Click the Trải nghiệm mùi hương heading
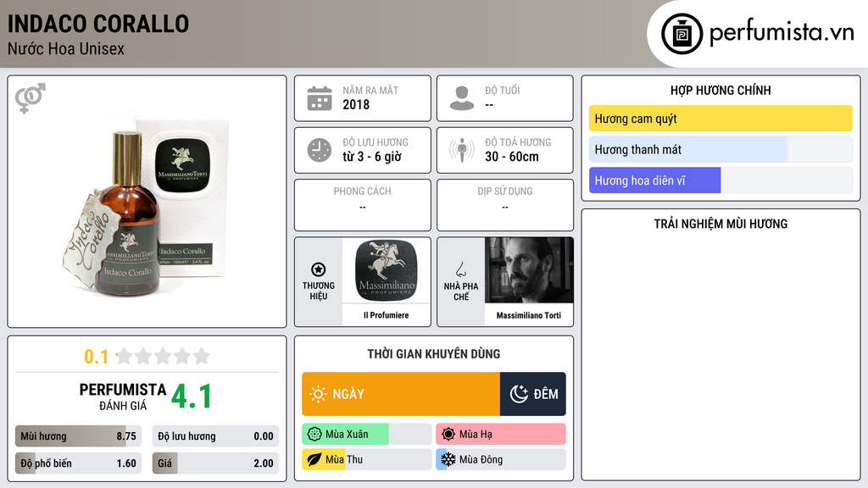Image resolution: width=868 pixels, height=488 pixels. 721,224
